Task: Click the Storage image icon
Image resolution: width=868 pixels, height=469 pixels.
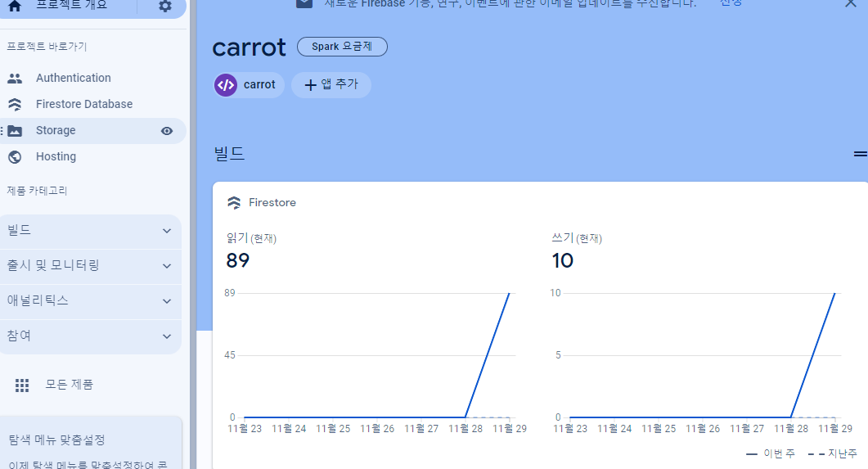Action: (x=15, y=131)
